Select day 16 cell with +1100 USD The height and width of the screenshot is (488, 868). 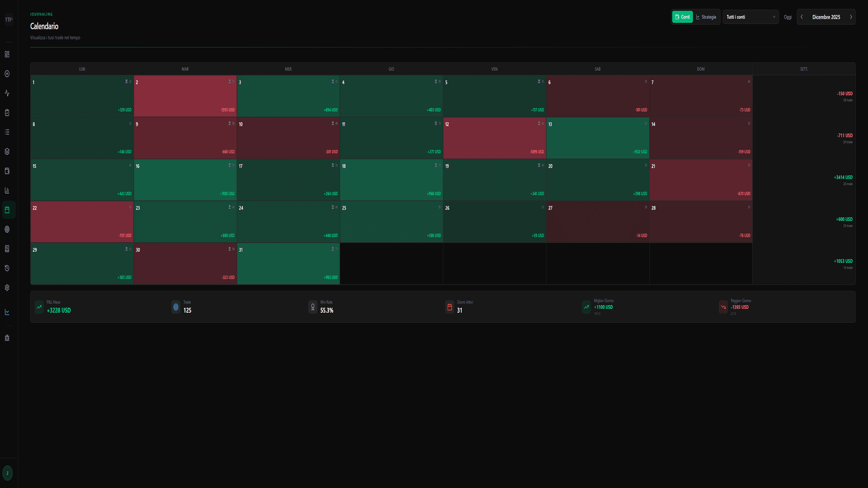185,180
